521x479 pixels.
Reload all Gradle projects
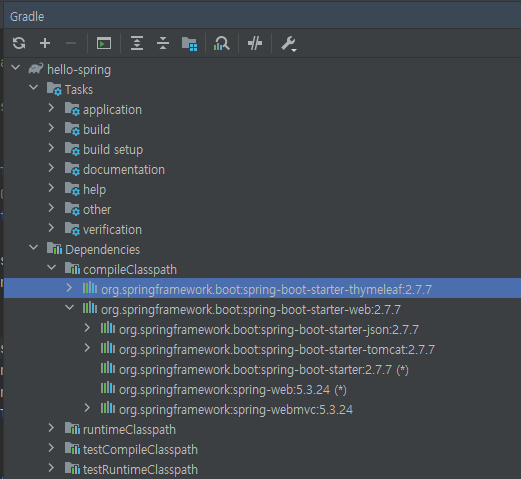point(19,43)
